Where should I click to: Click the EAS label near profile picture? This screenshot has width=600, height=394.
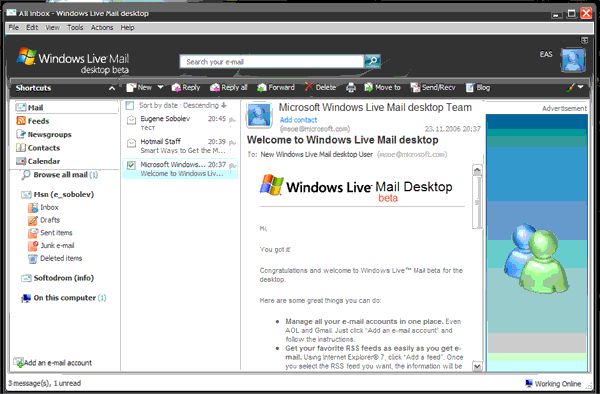pos(546,54)
